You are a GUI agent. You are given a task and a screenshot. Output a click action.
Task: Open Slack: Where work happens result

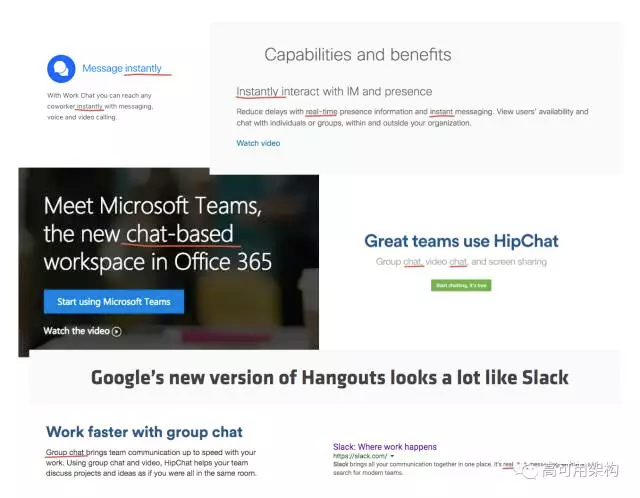coord(385,447)
